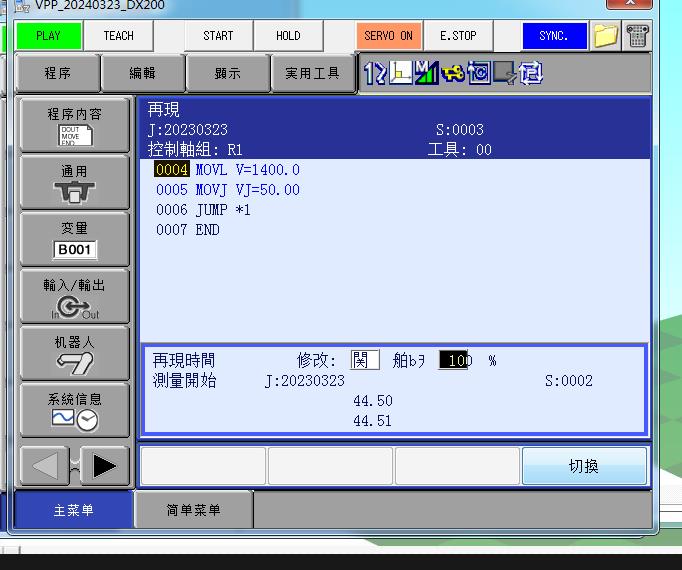This screenshot has height=570, width=682.
Task: Open the 机器人 (robot) menu
Action: point(75,352)
